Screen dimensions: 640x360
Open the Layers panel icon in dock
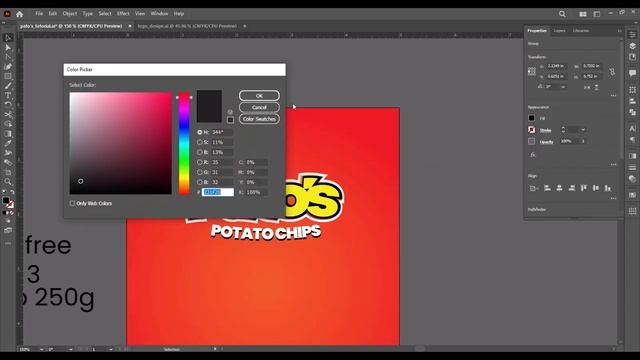coord(632,46)
